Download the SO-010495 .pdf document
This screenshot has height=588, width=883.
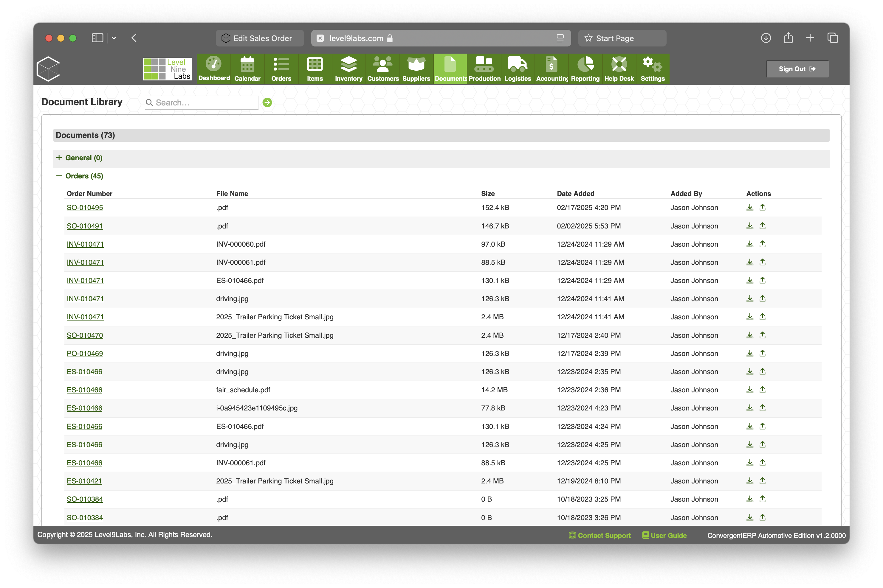tap(749, 207)
